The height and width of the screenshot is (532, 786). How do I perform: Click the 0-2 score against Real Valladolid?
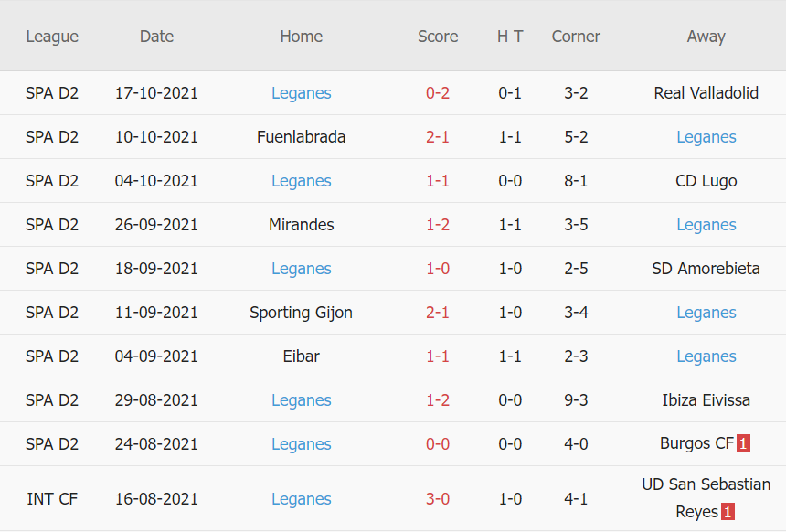pyautogui.click(x=438, y=93)
